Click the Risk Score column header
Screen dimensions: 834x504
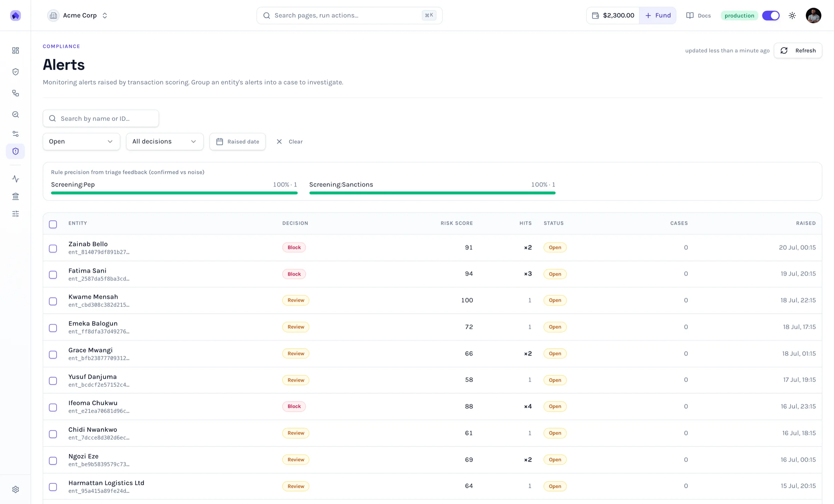[x=457, y=223]
